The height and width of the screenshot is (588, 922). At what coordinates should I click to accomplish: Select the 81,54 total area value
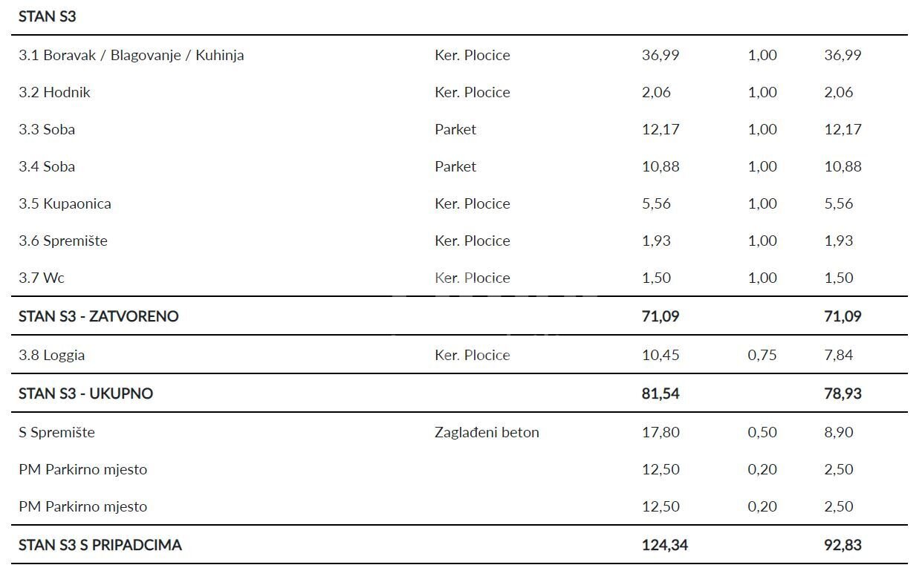point(660,393)
